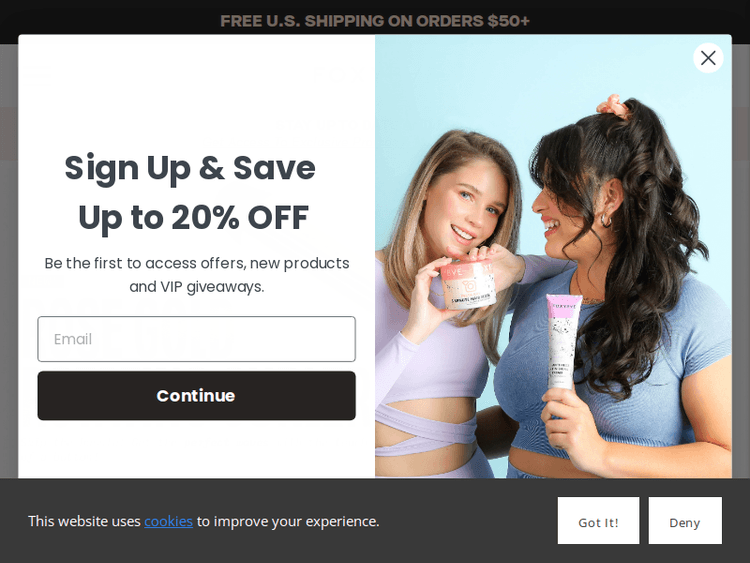Screen dimensions: 750x563
Task: Focus the Email input field
Action: tap(197, 339)
